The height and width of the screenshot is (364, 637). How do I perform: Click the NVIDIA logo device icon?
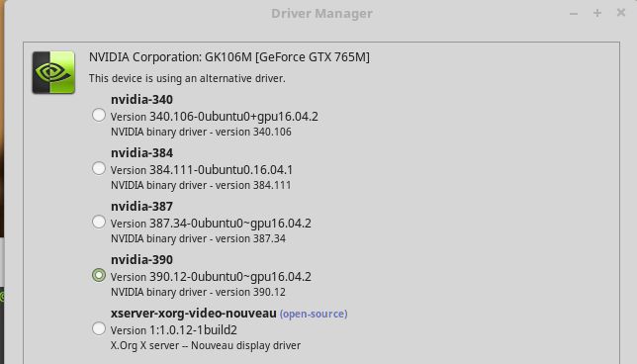tap(53, 72)
